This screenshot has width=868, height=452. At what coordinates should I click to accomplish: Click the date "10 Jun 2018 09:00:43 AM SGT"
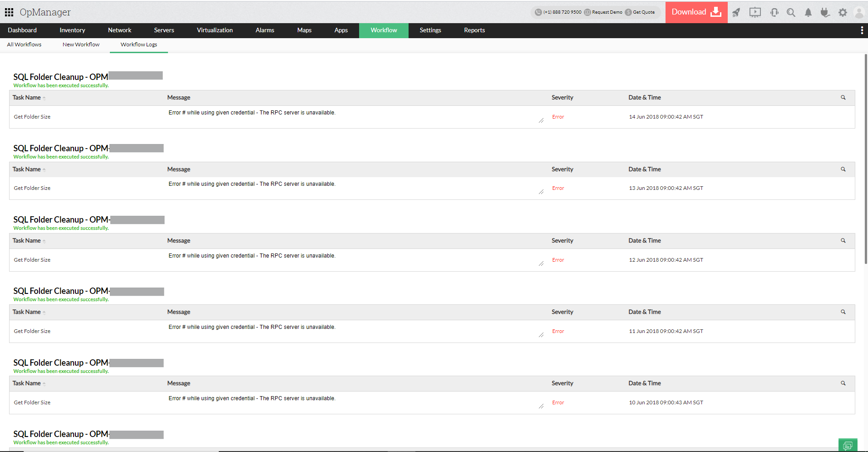[x=666, y=402]
